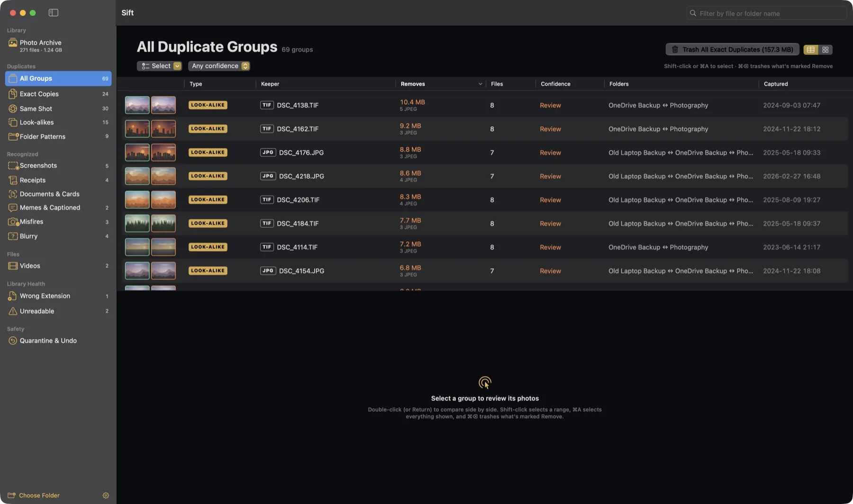This screenshot has width=853, height=504.
Task: Open settings gear in sidebar footer
Action: coord(106,495)
